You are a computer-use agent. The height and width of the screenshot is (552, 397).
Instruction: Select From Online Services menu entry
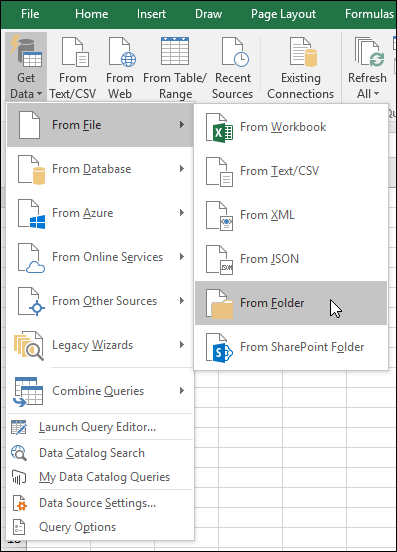click(100, 257)
